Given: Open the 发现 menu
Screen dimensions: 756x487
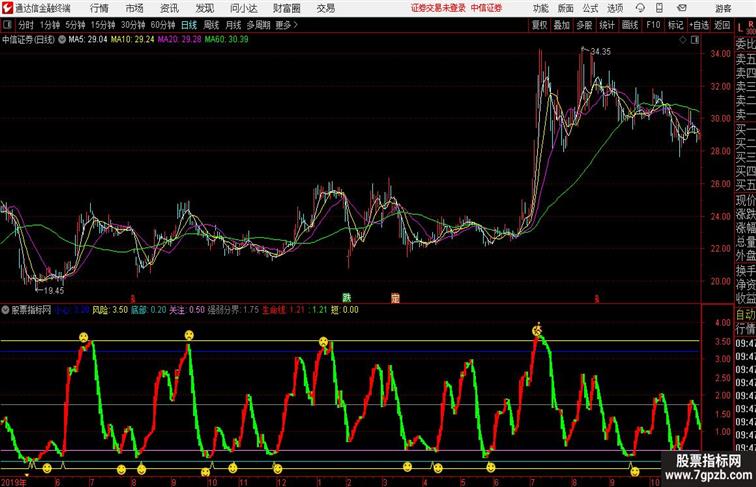Looking at the screenshot, I should pos(204,8).
